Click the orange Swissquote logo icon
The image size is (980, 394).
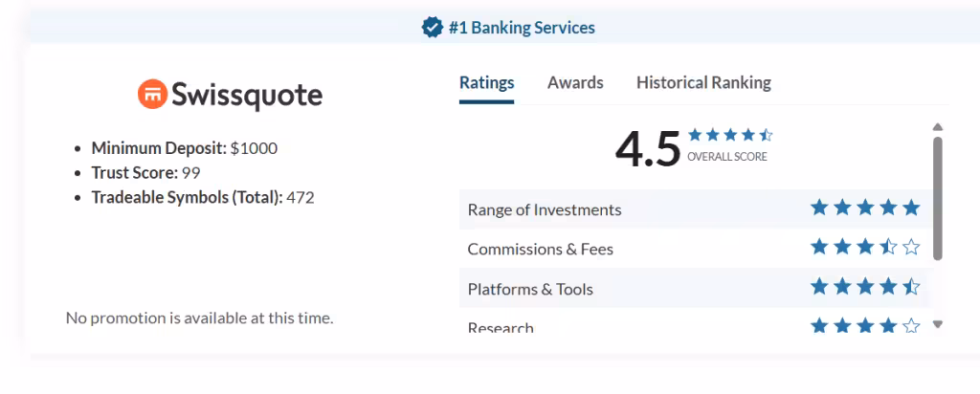(x=152, y=95)
